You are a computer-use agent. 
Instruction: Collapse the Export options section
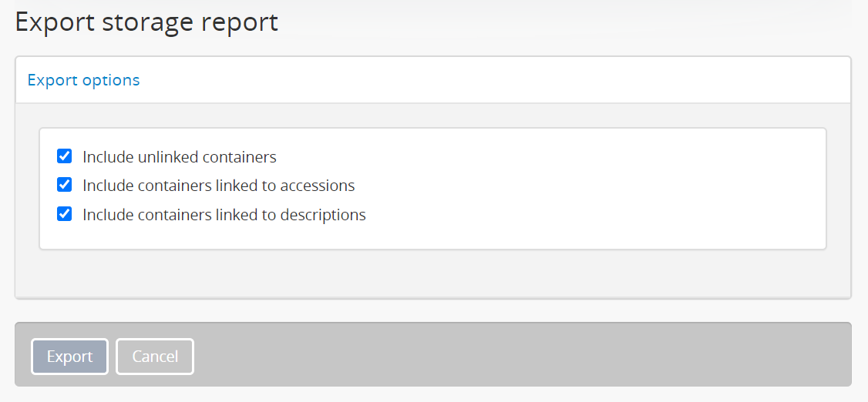click(83, 80)
